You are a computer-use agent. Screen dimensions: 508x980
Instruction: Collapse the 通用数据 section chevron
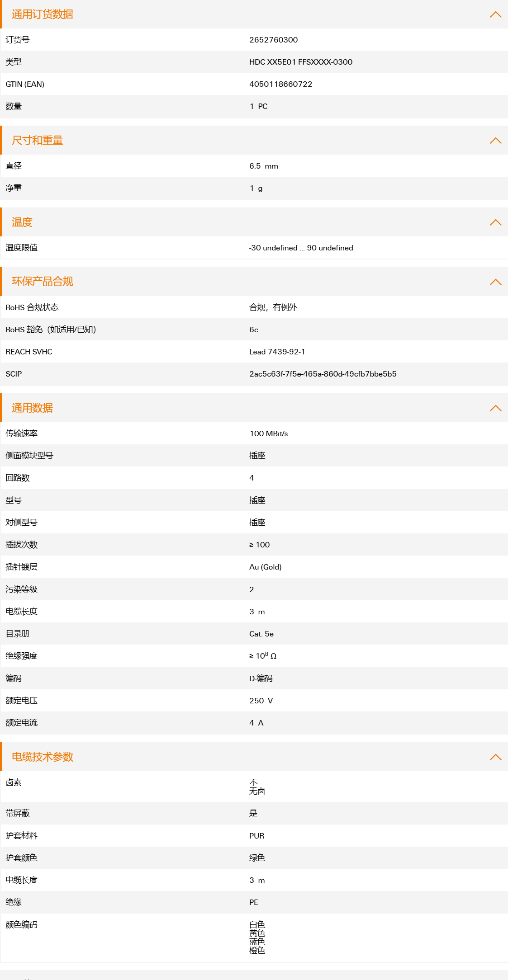click(496, 408)
